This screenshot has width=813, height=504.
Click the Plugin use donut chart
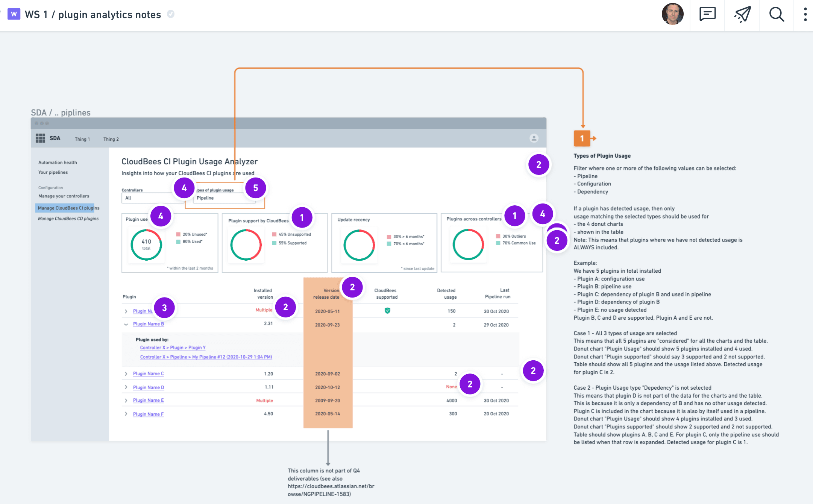[146, 245]
